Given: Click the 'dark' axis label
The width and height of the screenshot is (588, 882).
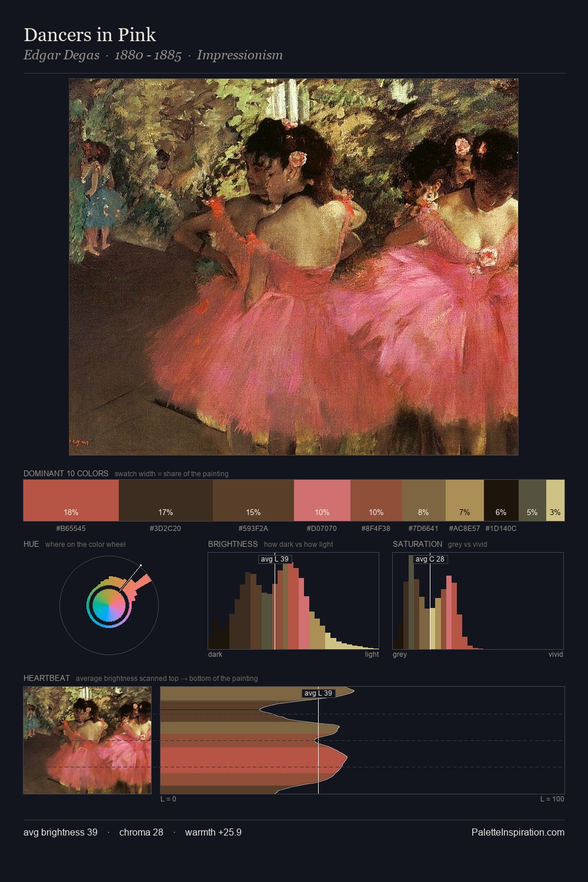Looking at the screenshot, I should coord(215,654).
